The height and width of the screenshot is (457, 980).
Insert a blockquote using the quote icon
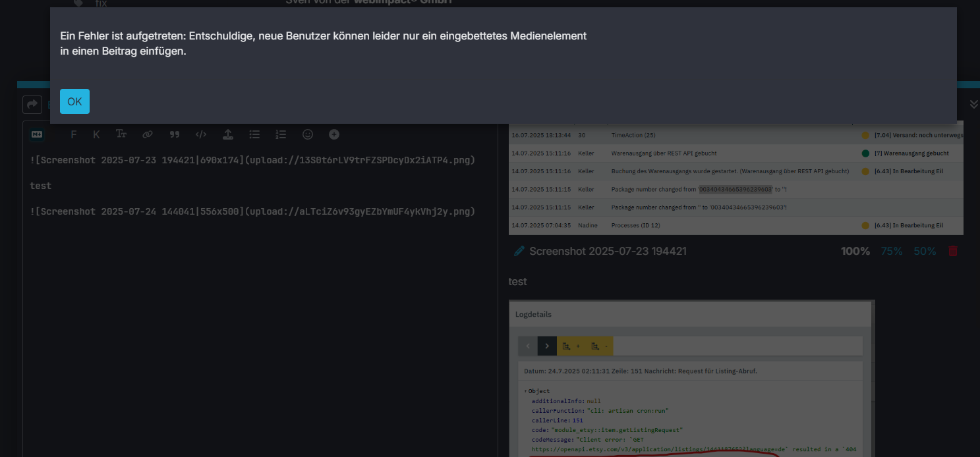point(175,134)
